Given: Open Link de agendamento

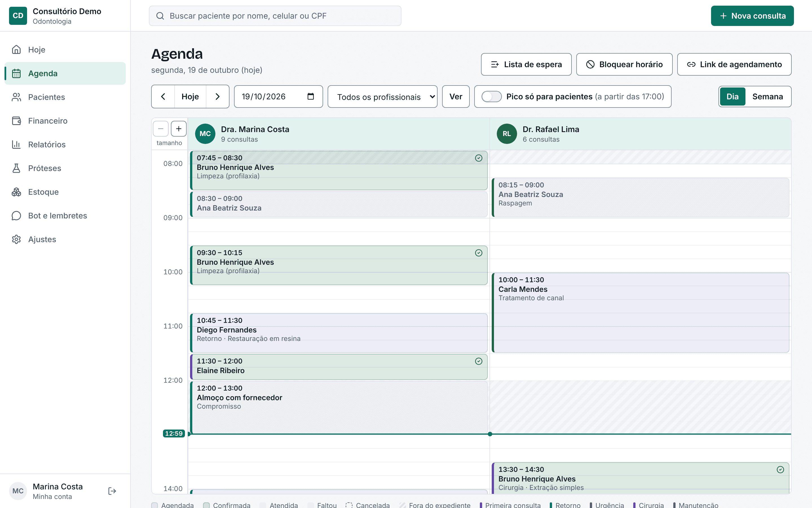Looking at the screenshot, I should [x=734, y=64].
